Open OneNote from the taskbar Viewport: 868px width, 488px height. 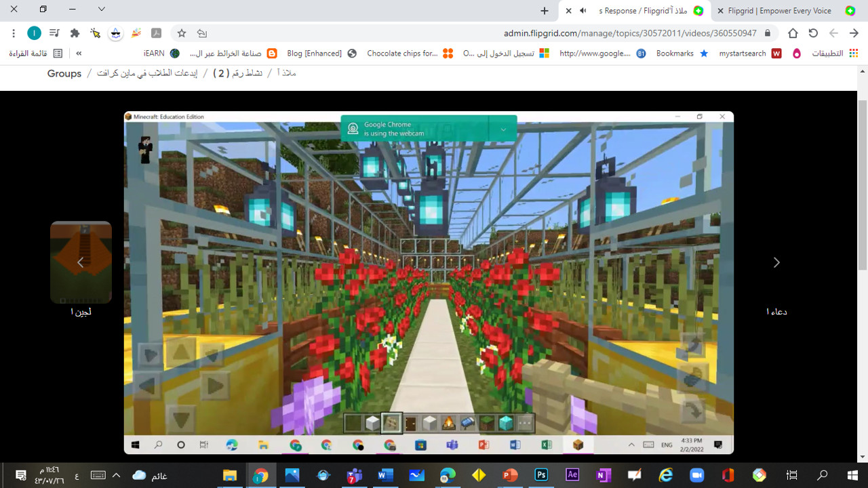point(603,475)
